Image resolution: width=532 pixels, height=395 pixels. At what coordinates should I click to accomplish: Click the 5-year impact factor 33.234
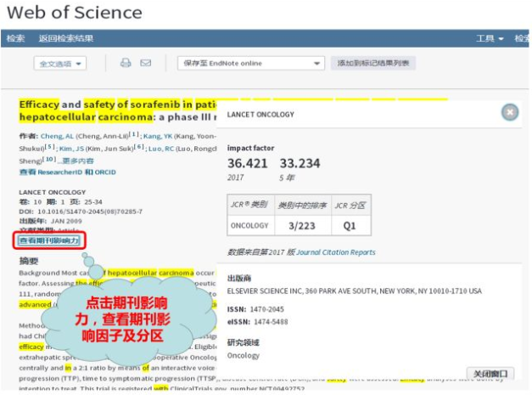pyautogui.click(x=300, y=163)
